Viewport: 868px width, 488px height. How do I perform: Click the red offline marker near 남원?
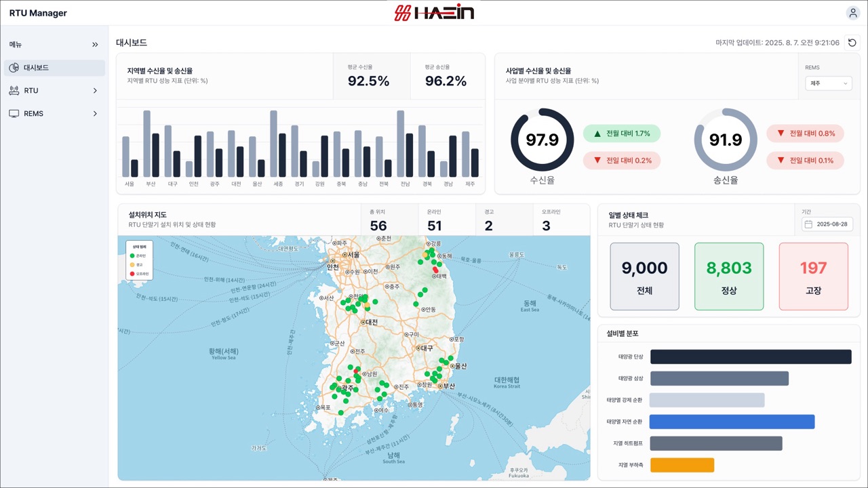coord(355,371)
